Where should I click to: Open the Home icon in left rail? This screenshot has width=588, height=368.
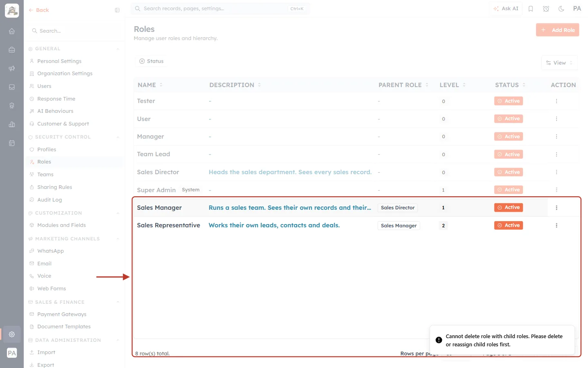tap(12, 31)
